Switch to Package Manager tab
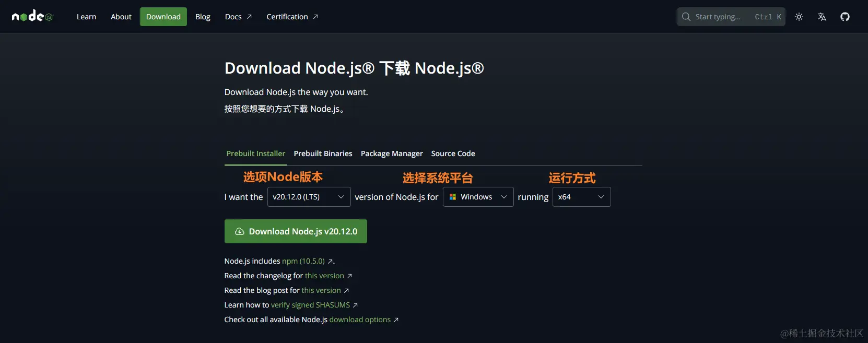868x343 pixels. [x=392, y=153]
